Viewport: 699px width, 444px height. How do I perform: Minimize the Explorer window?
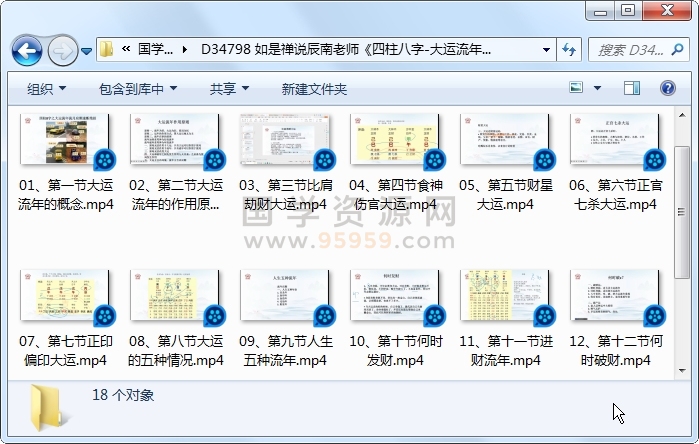coord(600,11)
